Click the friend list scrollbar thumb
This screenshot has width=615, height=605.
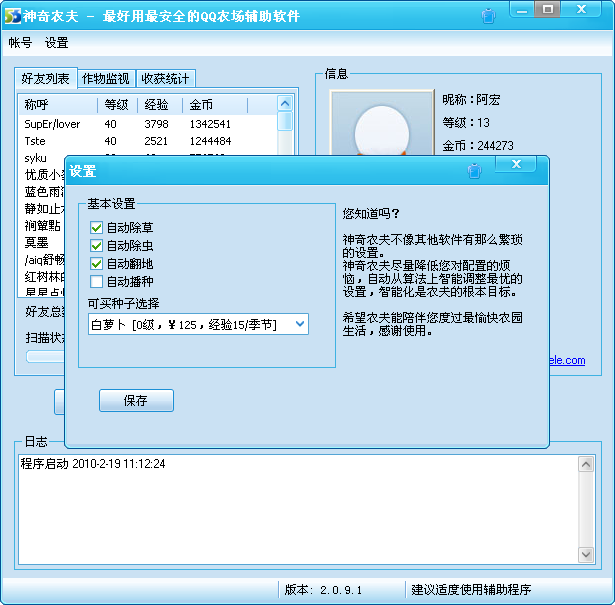[x=285, y=121]
